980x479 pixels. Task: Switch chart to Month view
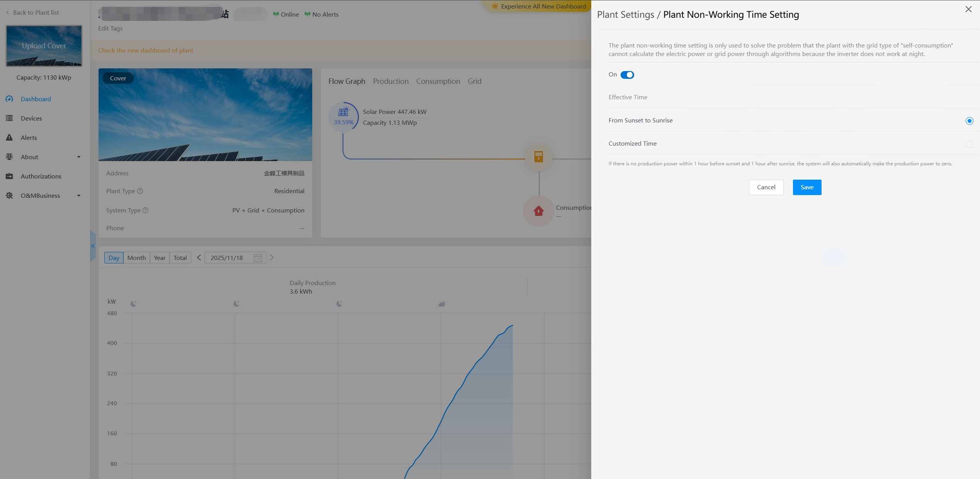136,258
